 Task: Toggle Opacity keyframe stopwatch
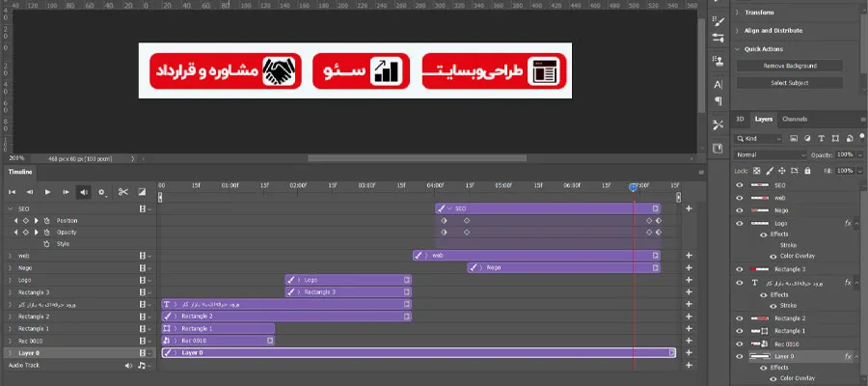pyautogui.click(x=47, y=232)
